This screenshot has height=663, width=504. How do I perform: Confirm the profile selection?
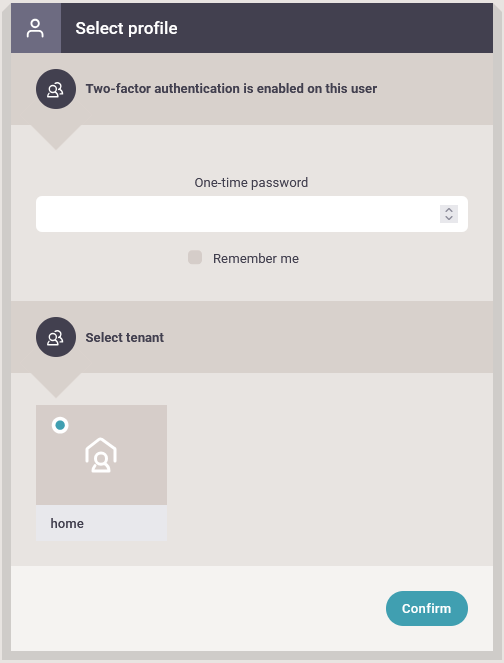coord(427,608)
